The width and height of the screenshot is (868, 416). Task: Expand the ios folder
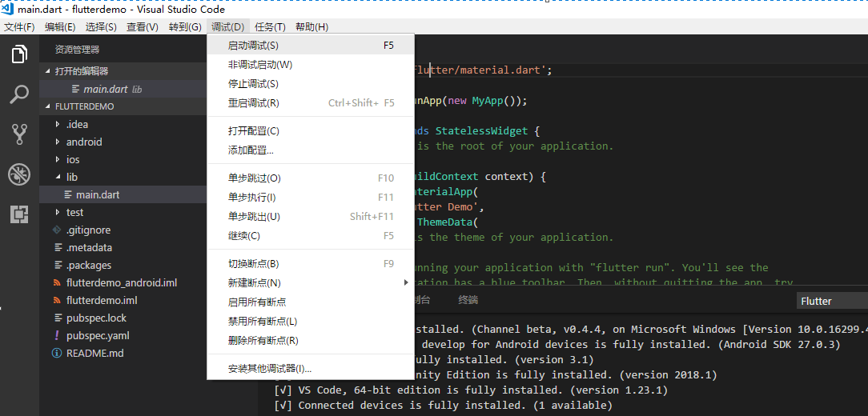click(58, 159)
